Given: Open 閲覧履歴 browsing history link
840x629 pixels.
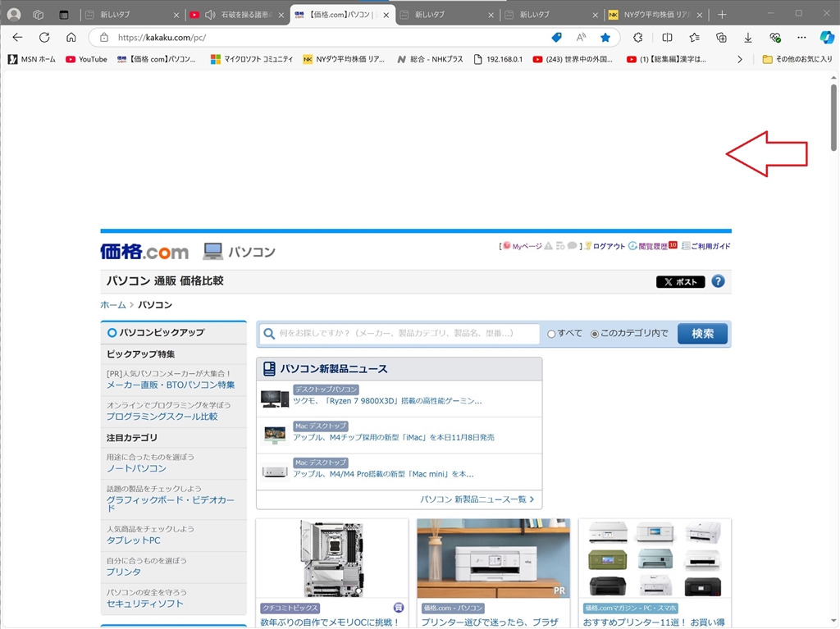Looking at the screenshot, I should click(x=652, y=246).
